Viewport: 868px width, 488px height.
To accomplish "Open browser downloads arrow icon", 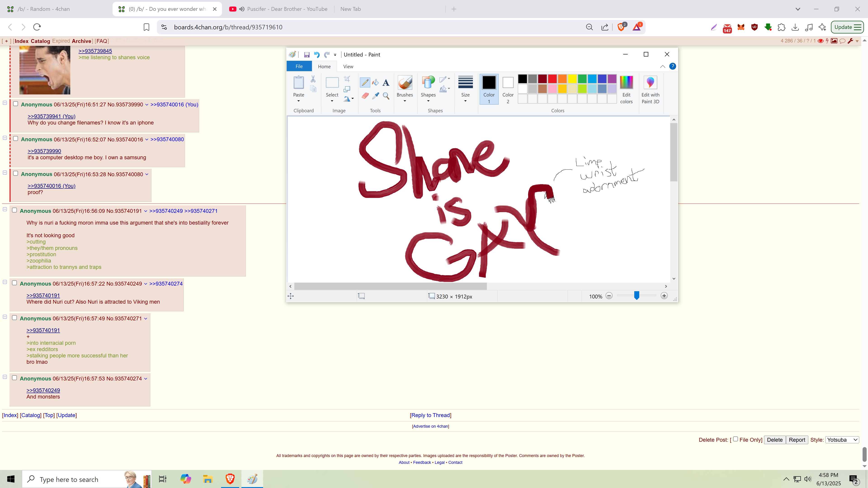I will point(795,27).
